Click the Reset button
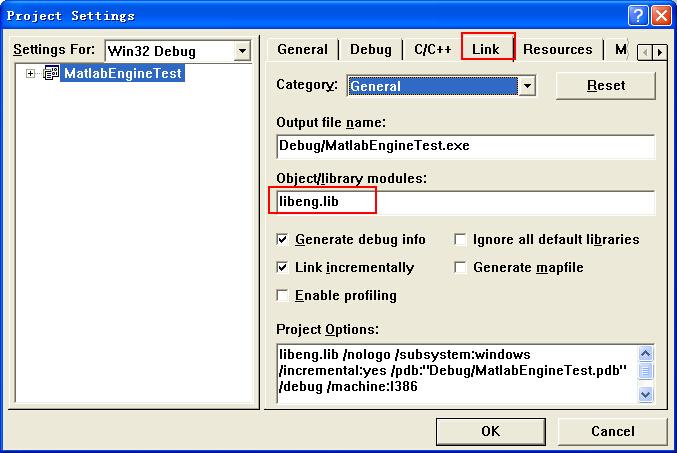 pyautogui.click(x=606, y=86)
